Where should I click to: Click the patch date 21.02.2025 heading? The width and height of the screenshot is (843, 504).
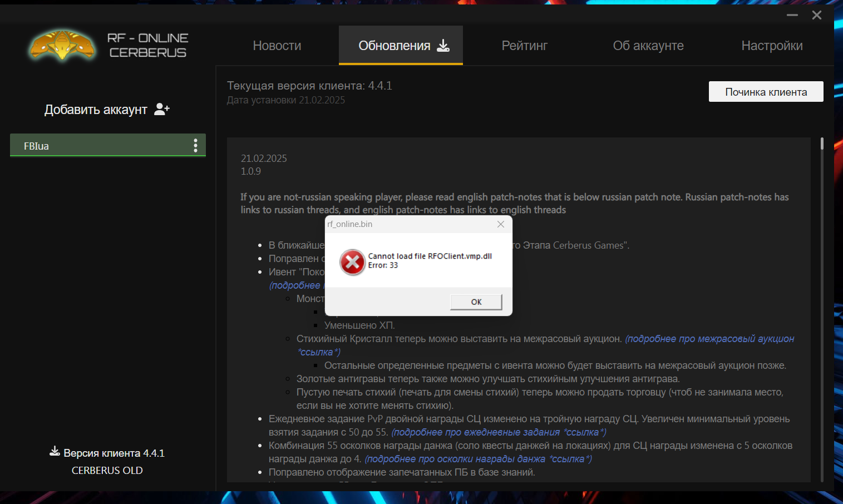(264, 159)
